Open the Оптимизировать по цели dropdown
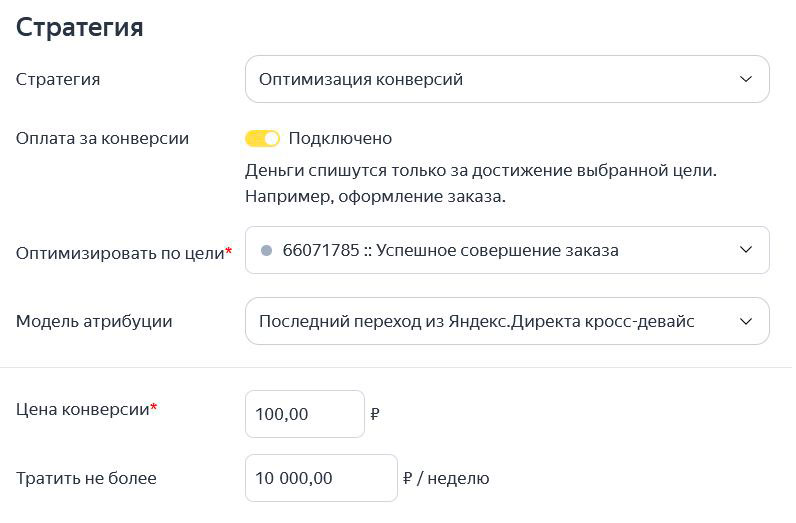Viewport: 796px width, 523px height. pos(507,250)
